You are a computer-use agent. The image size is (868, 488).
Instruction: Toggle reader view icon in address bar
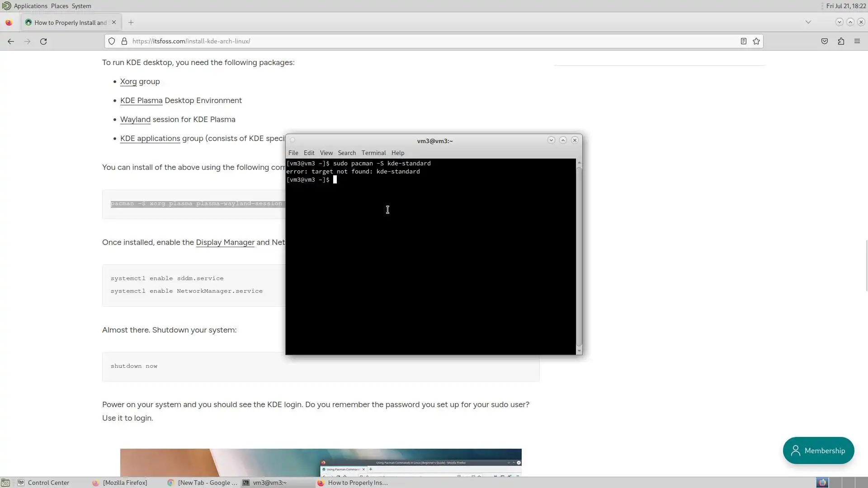pyautogui.click(x=743, y=41)
